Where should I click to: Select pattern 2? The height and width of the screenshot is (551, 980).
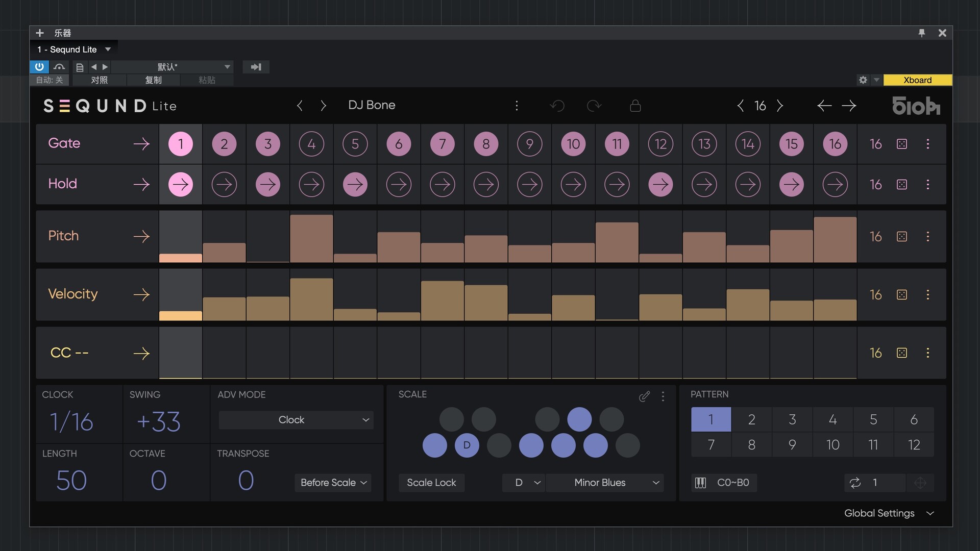point(751,419)
